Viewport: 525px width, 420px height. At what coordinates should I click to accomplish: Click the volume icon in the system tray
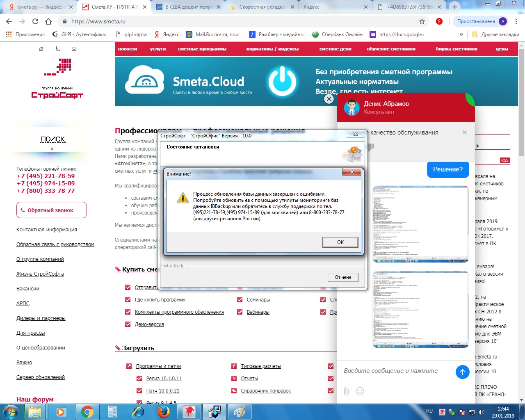482,412
